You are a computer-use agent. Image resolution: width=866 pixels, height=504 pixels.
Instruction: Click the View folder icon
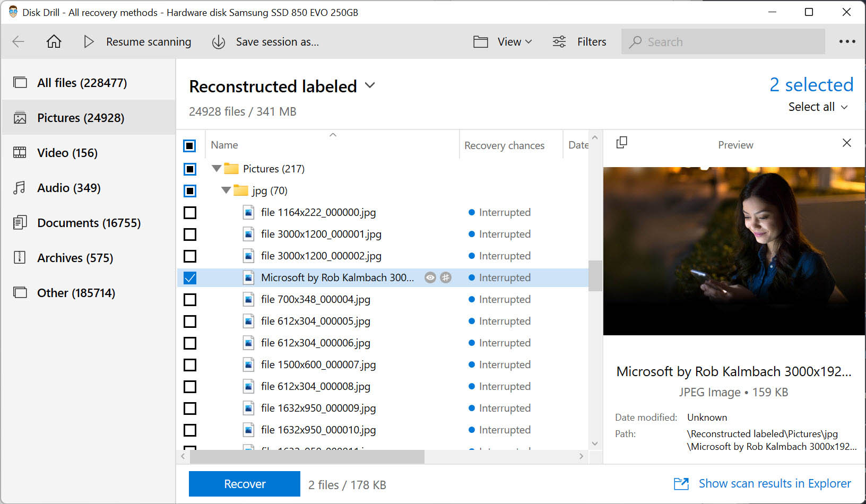[x=481, y=42]
